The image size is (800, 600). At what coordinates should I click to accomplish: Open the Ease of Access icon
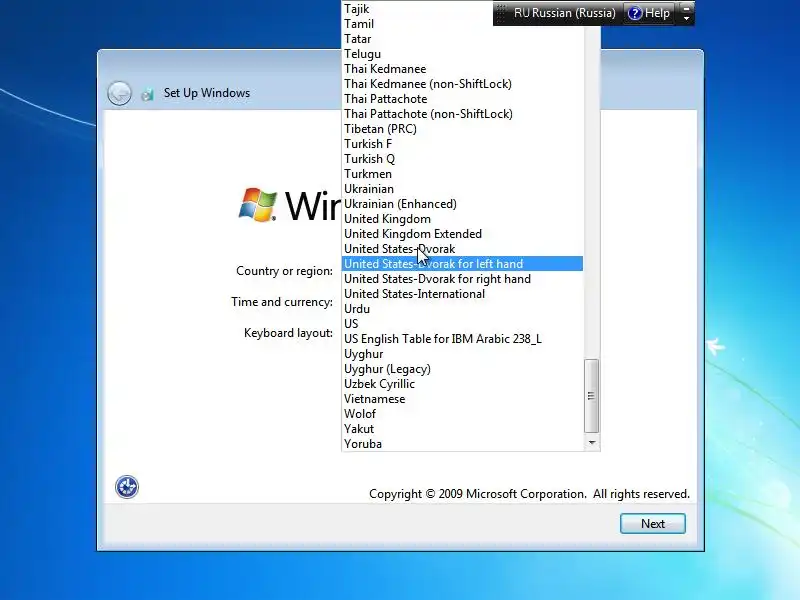[127, 487]
